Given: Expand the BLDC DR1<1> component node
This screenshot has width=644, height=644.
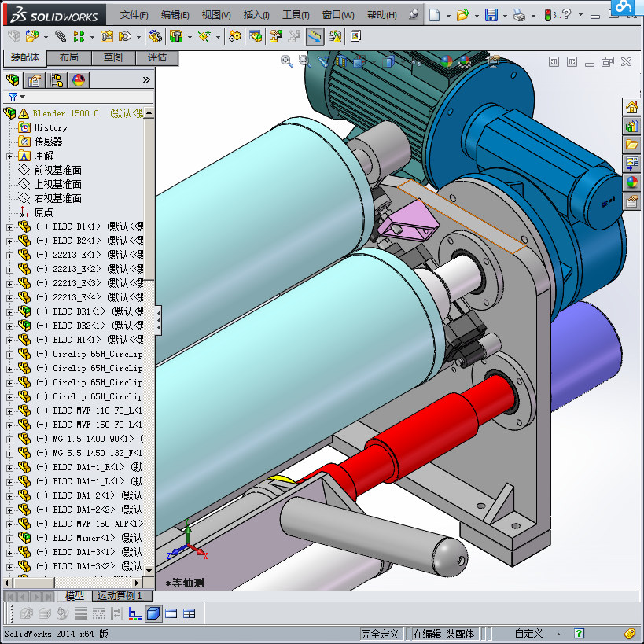Looking at the screenshot, I should pyautogui.click(x=10, y=312).
